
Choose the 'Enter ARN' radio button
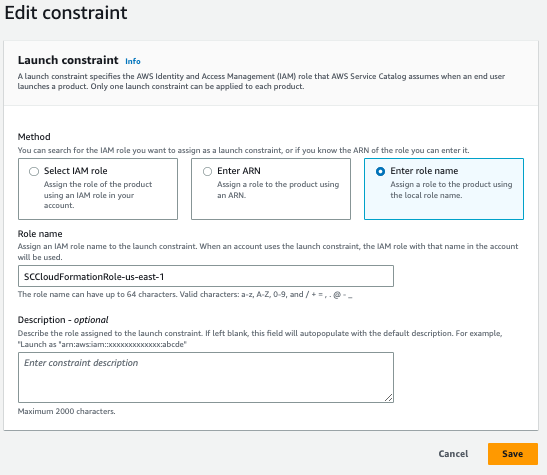(x=207, y=172)
